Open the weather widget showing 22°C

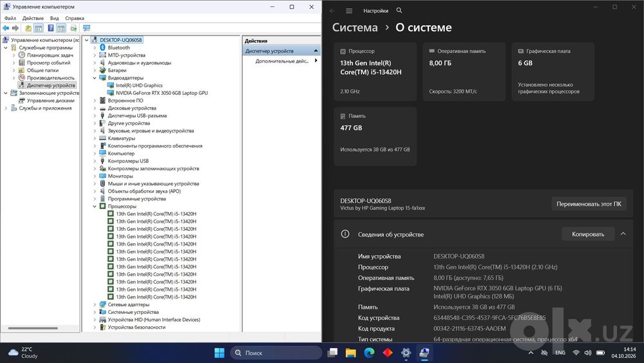(23, 353)
